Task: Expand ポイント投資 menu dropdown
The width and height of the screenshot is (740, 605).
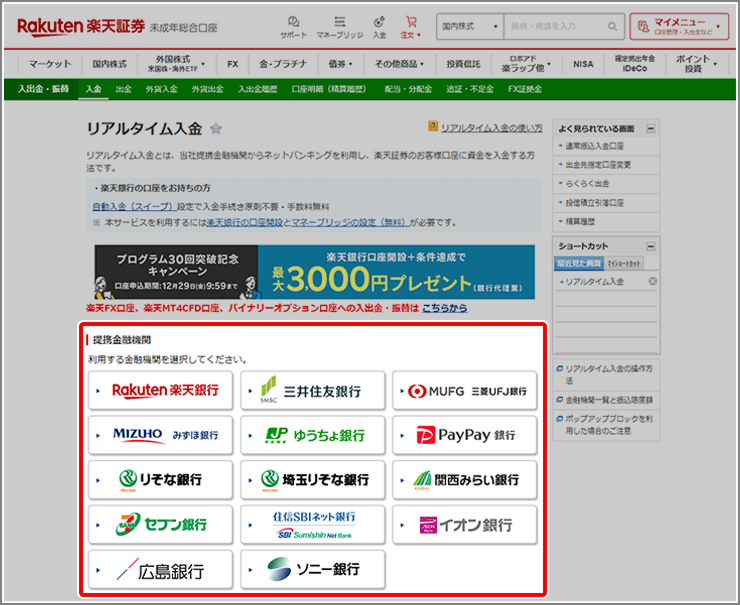Action: 696,64
